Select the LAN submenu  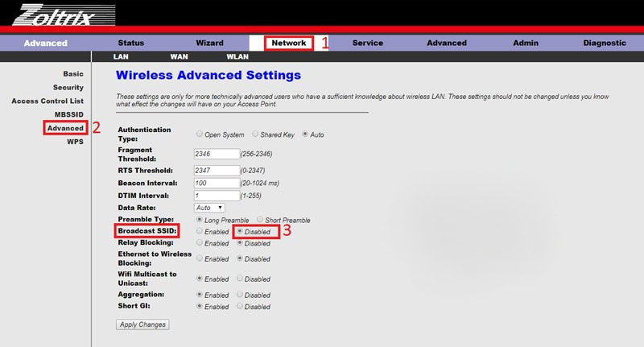pyautogui.click(x=121, y=56)
